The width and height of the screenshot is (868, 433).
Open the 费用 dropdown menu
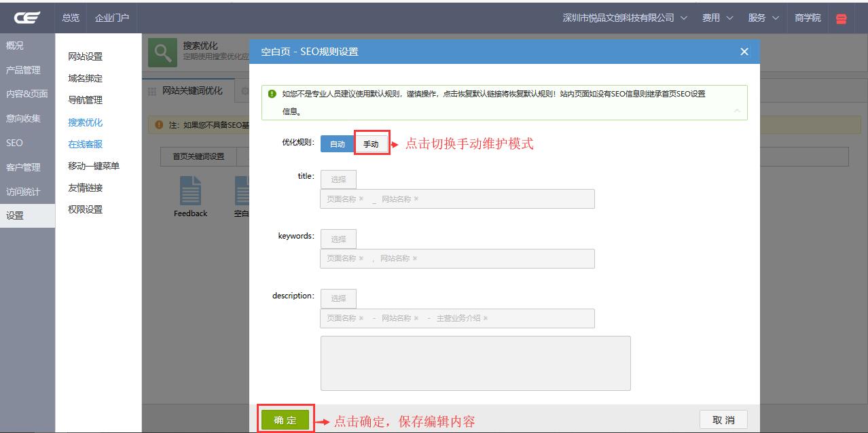pos(717,18)
